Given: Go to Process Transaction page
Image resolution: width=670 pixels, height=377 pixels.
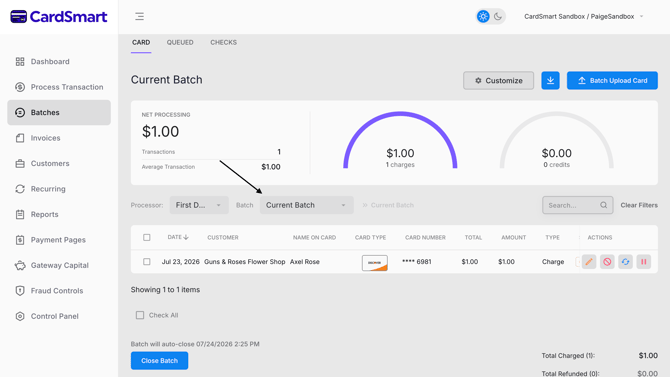Looking at the screenshot, I should pos(59,87).
